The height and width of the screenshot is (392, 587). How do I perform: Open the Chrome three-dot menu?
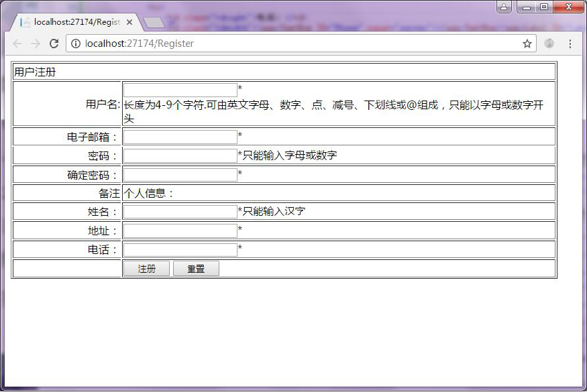click(570, 44)
